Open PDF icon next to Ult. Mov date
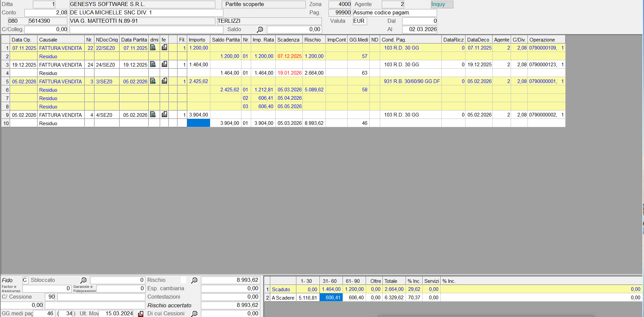The height and width of the screenshot is (317, 644). click(141, 314)
